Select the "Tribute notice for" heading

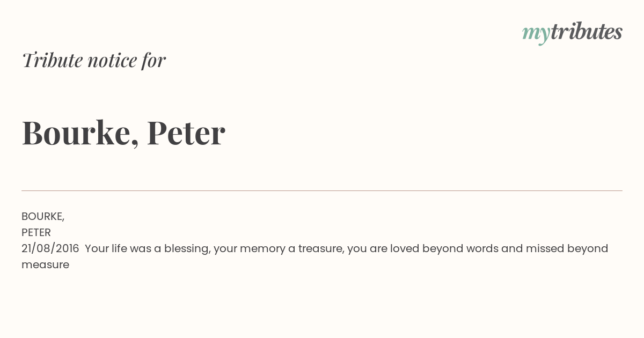point(94,60)
